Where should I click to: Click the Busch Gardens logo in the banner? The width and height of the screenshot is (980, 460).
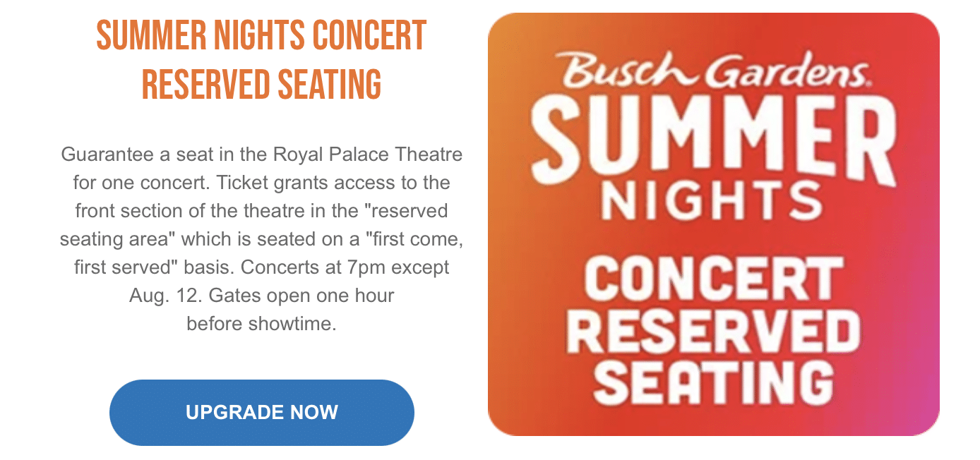point(715,71)
